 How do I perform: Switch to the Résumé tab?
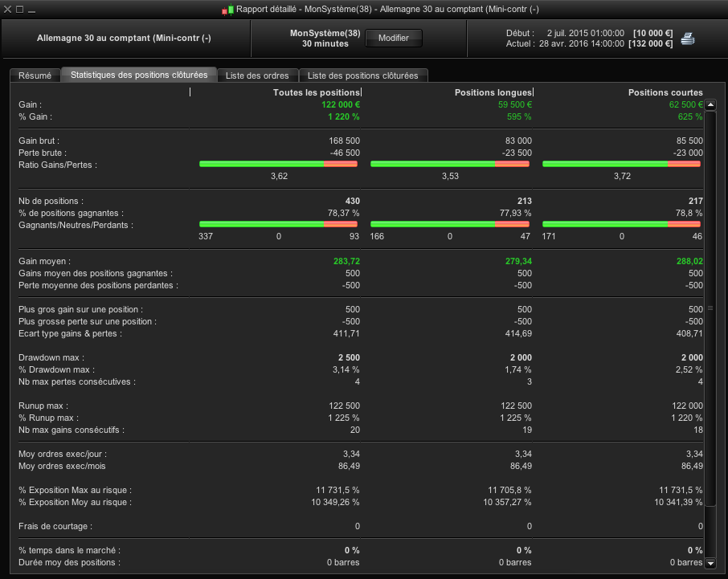coord(35,75)
